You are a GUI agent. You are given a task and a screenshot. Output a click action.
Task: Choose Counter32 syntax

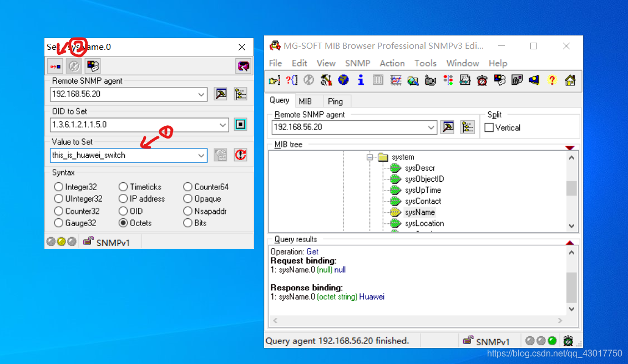(x=58, y=211)
